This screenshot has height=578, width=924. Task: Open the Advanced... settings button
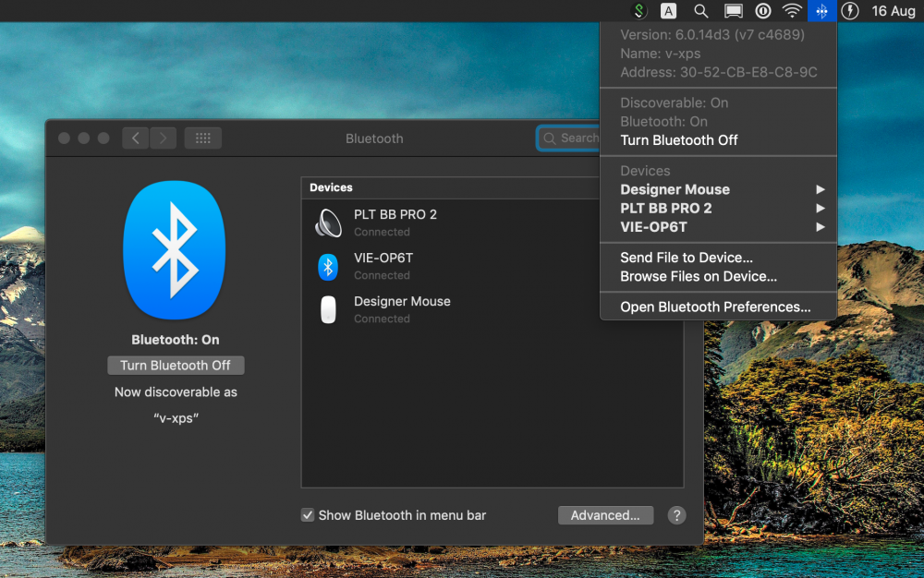tap(605, 515)
